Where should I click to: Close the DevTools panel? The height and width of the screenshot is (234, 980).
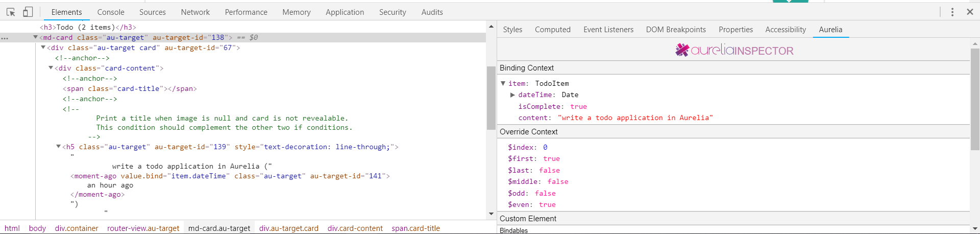click(970, 12)
